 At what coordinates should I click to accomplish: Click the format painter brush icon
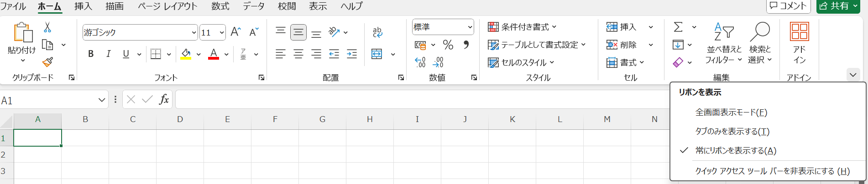47,62
